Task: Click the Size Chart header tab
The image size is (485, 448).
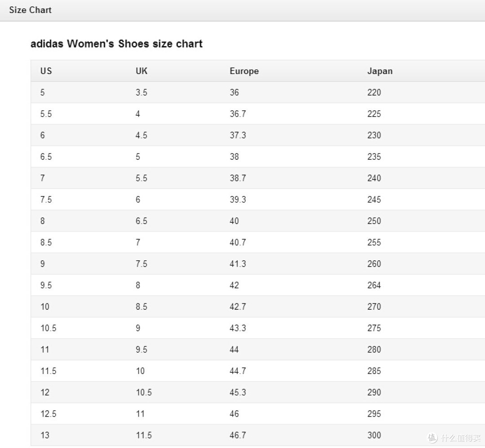Action: tap(30, 10)
